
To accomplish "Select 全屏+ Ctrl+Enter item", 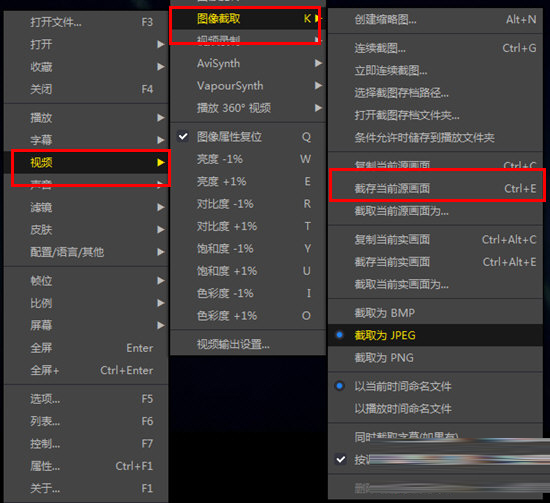I will tap(86, 370).
